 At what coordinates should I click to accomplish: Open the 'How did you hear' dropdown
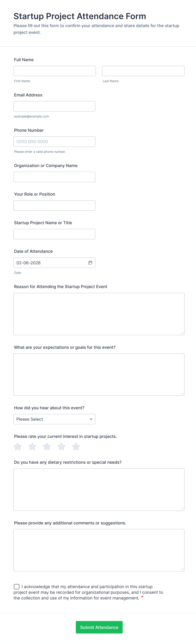click(x=54, y=419)
